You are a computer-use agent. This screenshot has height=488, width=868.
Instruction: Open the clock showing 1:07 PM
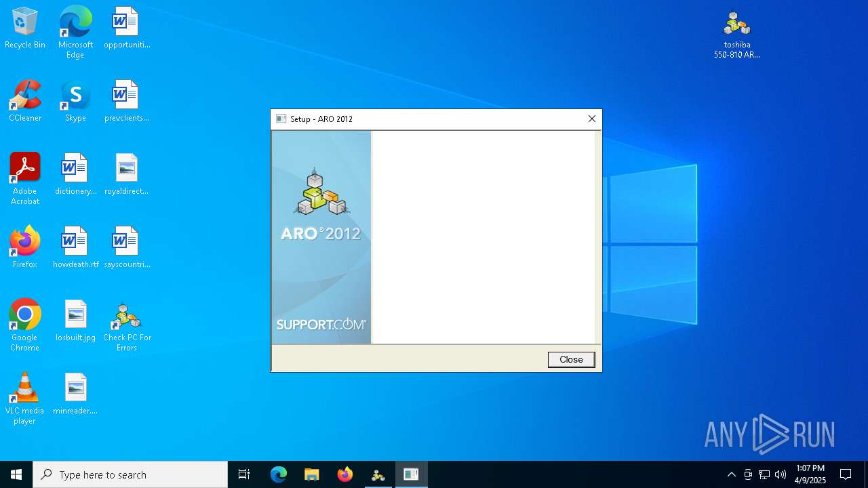coord(810,474)
